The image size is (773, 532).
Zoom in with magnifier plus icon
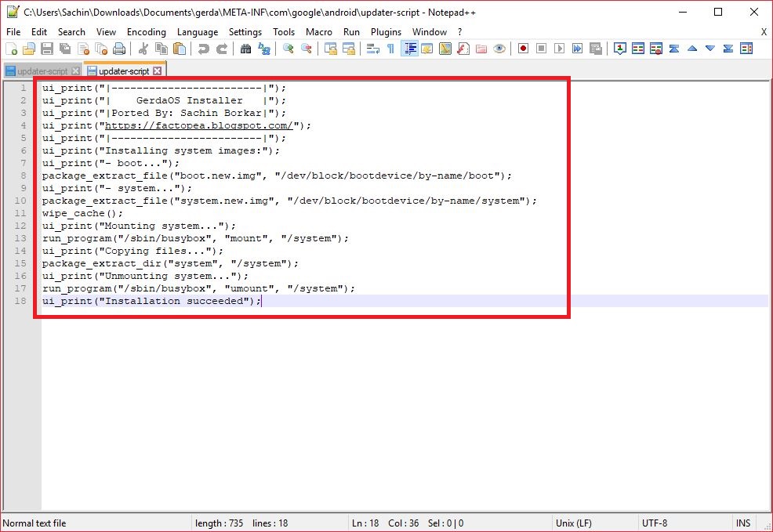[289, 49]
